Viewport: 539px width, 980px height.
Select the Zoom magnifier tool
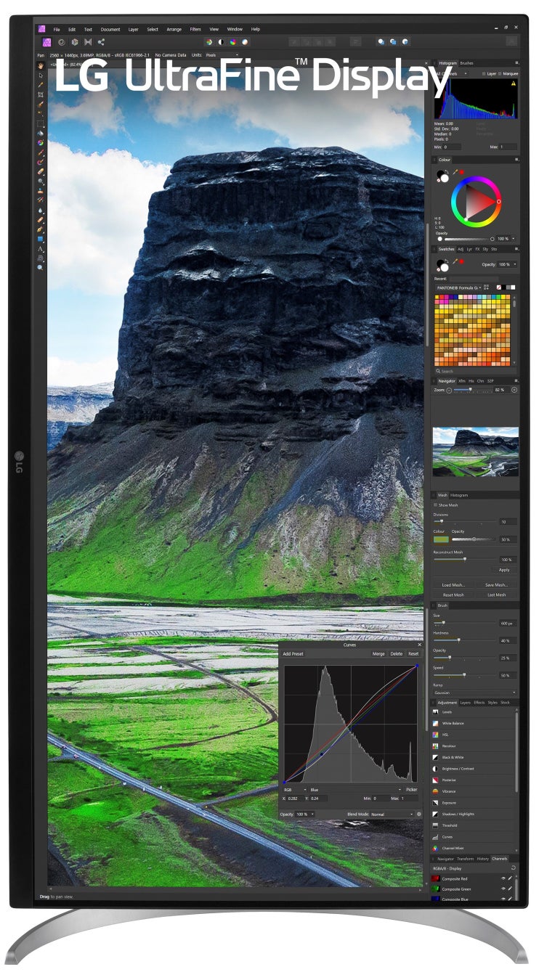pos(41,267)
